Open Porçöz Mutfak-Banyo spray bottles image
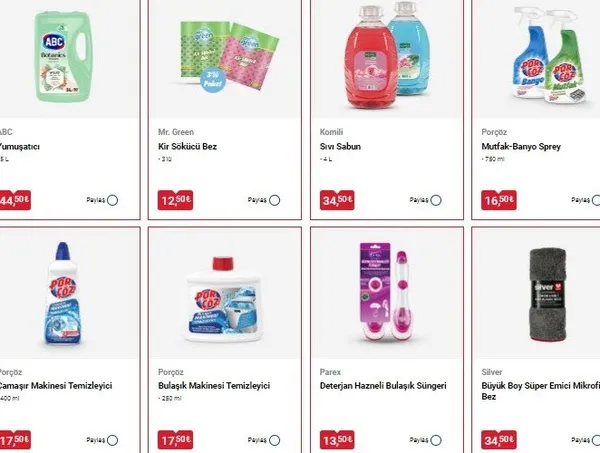 (x=548, y=55)
